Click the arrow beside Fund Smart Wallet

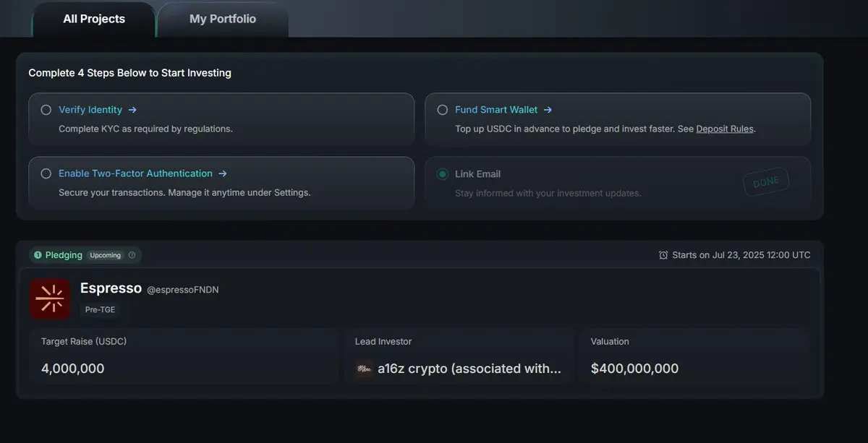[548, 110]
